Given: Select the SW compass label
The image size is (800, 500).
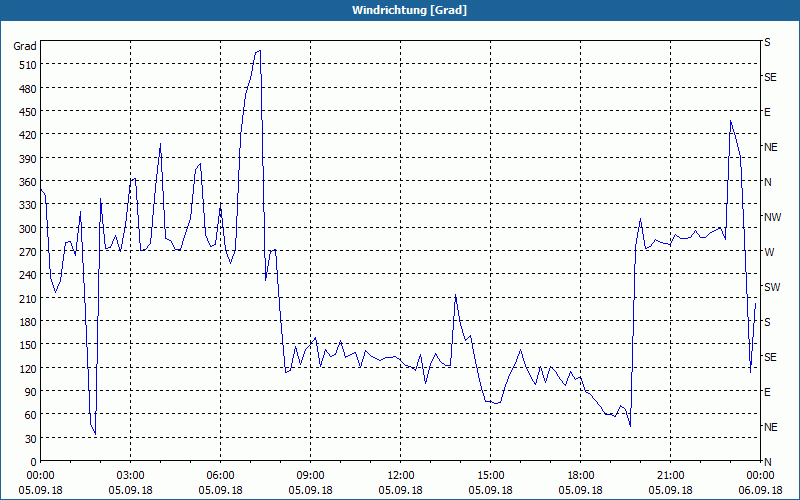Looking at the screenshot, I should [x=772, y=287].
